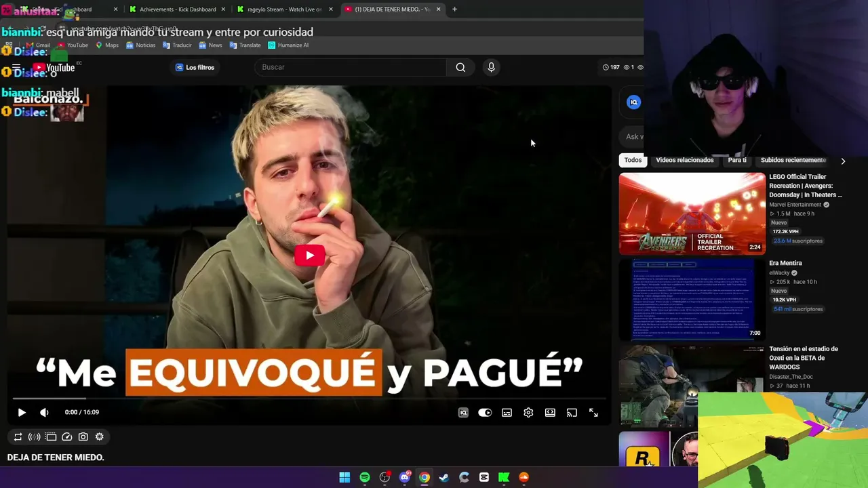
Task: Click the LEGO Official Trailer Recreation title
Action: point(806,186)
